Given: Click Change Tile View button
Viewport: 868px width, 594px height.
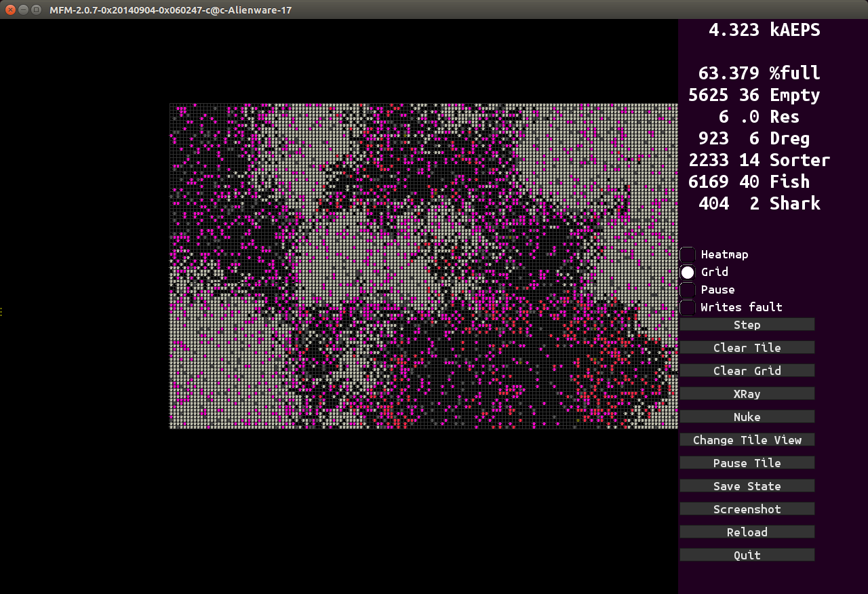Looking at the screenshot, I should [747, 440].
